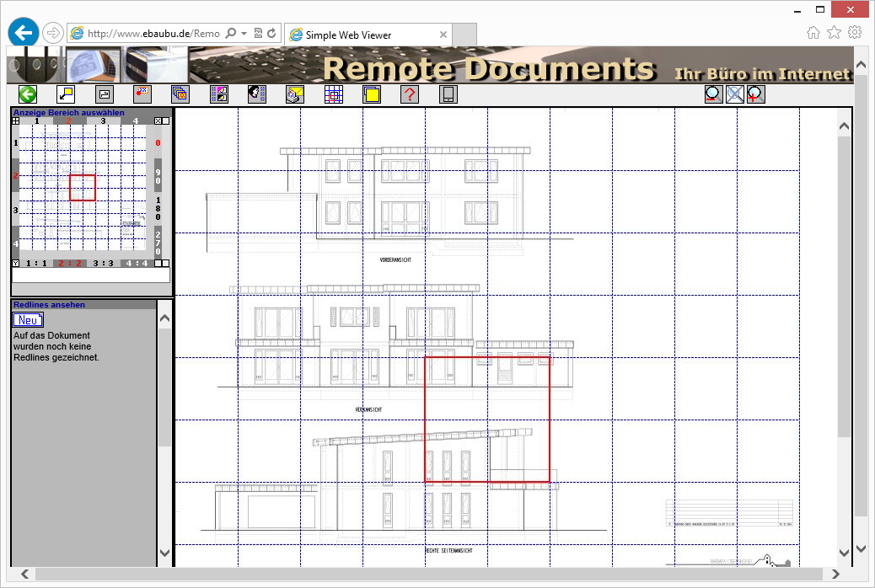Image resolution: width=875 pixels, height=588 pixels.
Task: Click 'Redlines ansehen' heading
Action: 49,305
